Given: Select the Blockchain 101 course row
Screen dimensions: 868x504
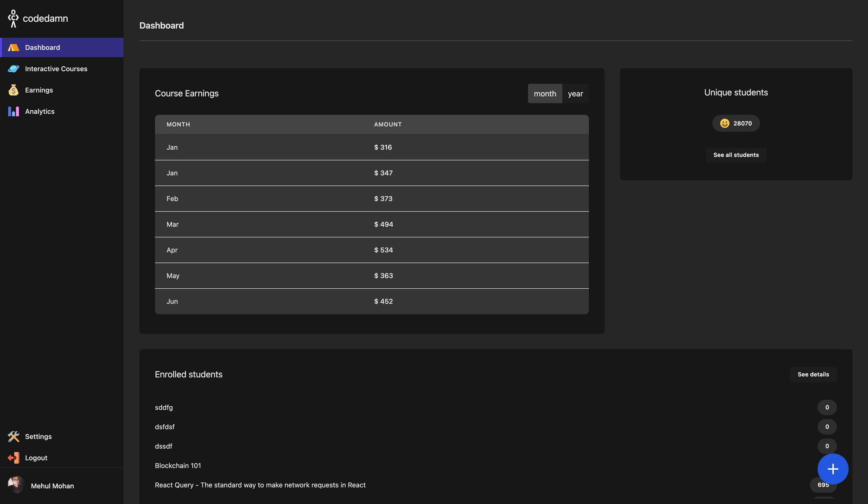Looking at the screenshot, I should [x=178, y=465].
